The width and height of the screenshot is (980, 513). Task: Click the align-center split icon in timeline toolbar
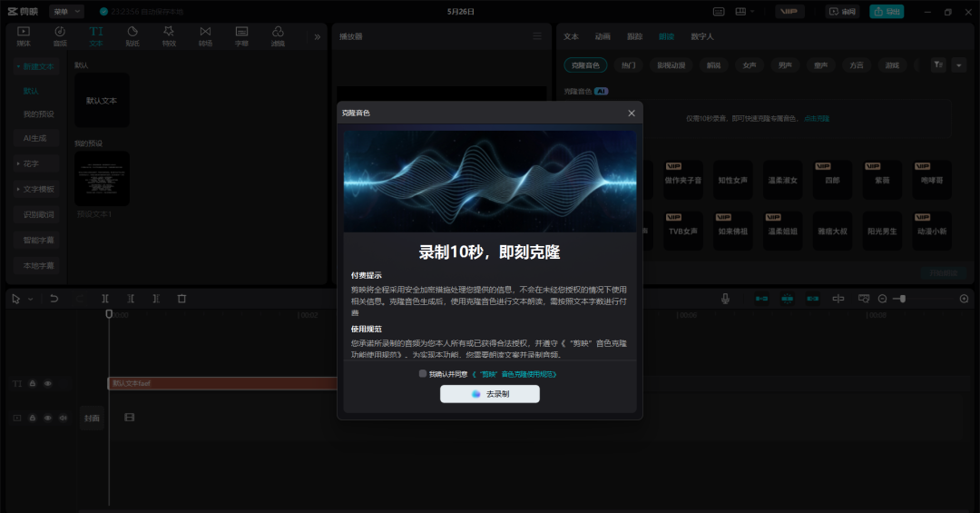point(838,299)
